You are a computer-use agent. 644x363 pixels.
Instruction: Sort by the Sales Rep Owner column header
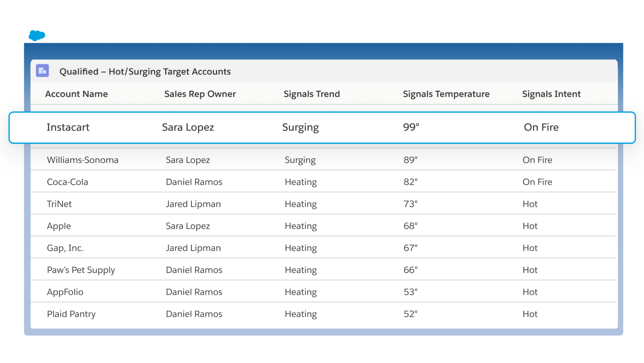[x=200, y=94]
